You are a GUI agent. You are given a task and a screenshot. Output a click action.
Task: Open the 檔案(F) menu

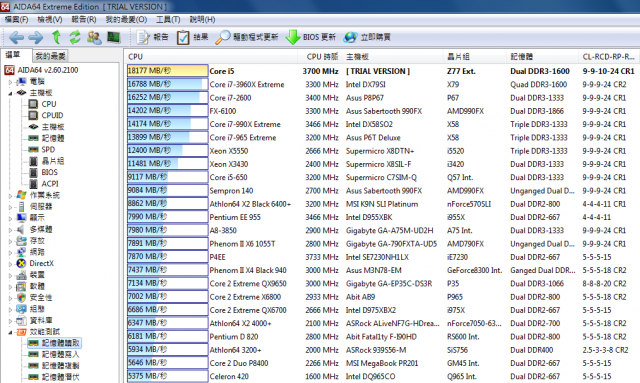(x=16, y=20)
